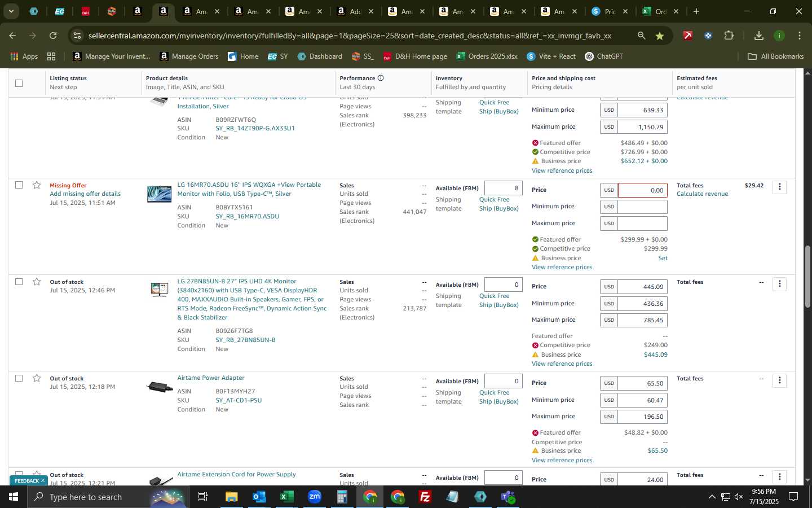Open a new browser tab
812x508 pixels.
click(x=696, y=11)
